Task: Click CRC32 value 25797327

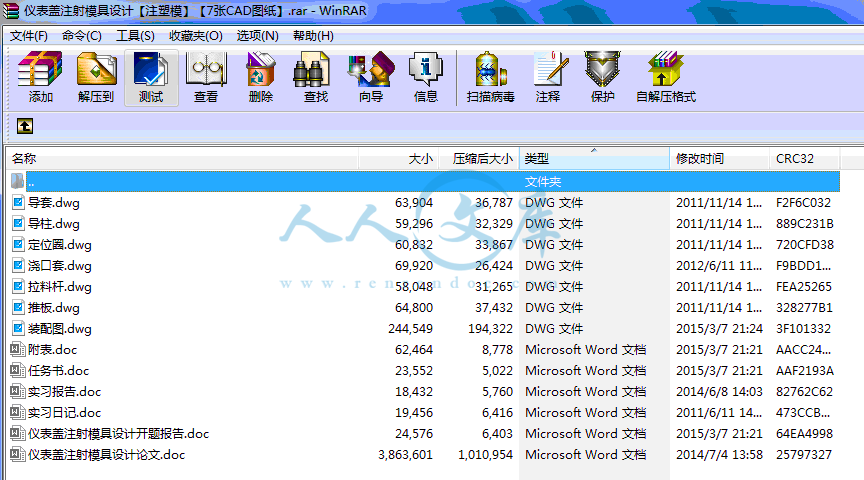Action: (x=803, y=455)
